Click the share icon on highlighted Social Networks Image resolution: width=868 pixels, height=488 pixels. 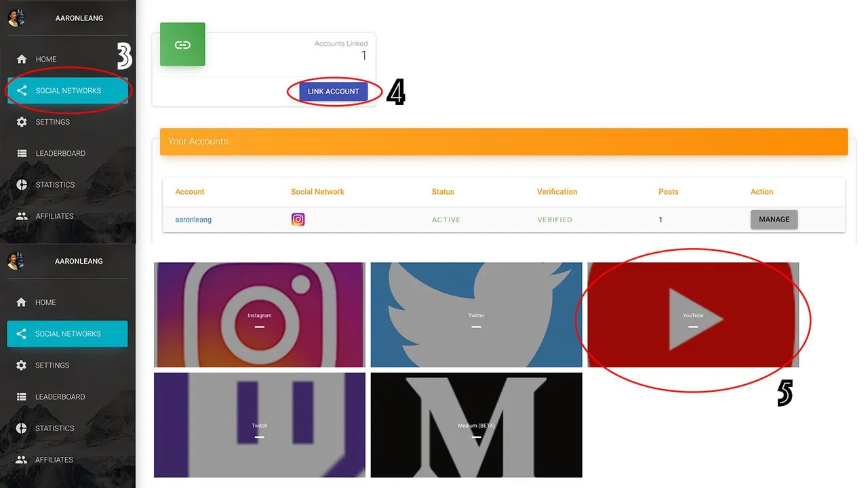point(22,90)
